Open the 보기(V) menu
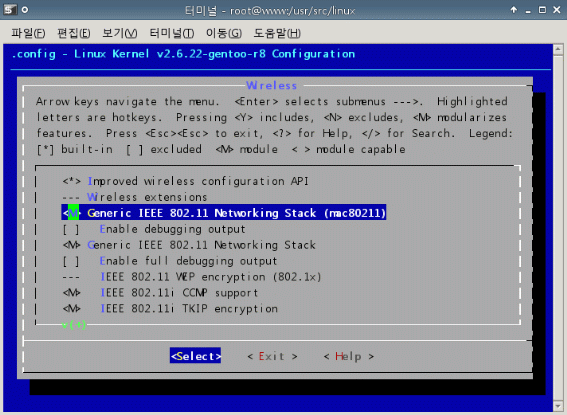The width and height of the screenshot is (567, 415). (x=119, y=33)
